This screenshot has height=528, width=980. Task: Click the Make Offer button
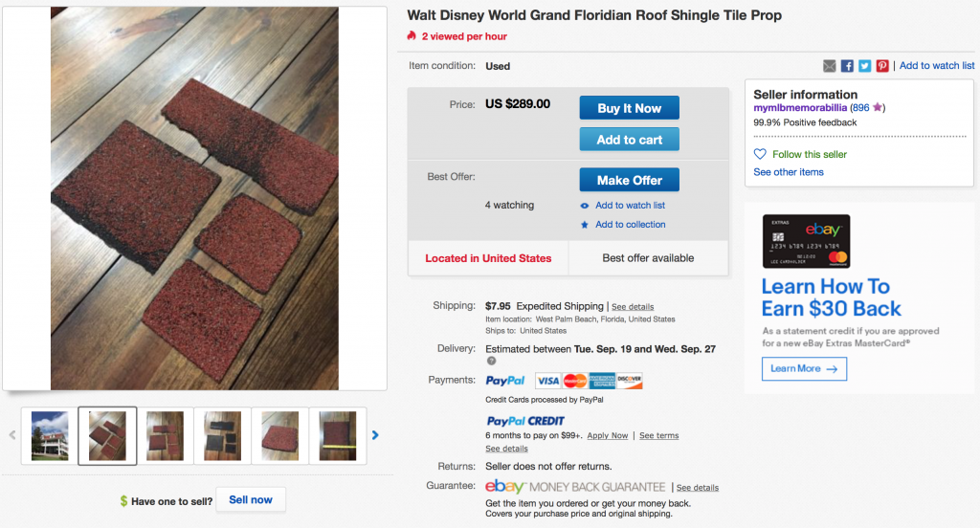[629, 181]
